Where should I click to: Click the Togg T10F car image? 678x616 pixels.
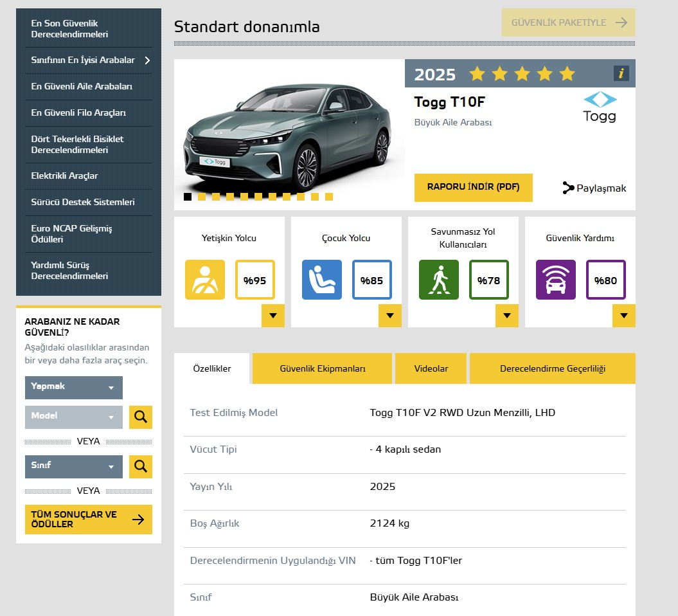288,135
